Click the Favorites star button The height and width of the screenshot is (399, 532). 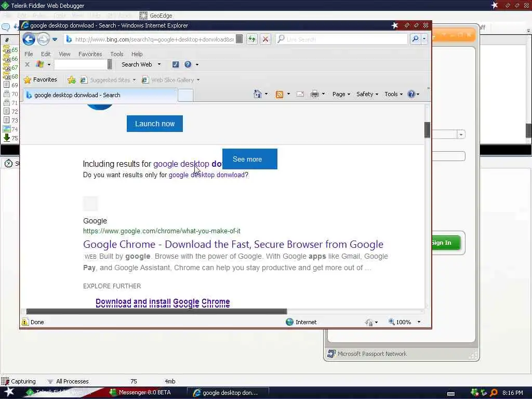click(x=41, y=79)
